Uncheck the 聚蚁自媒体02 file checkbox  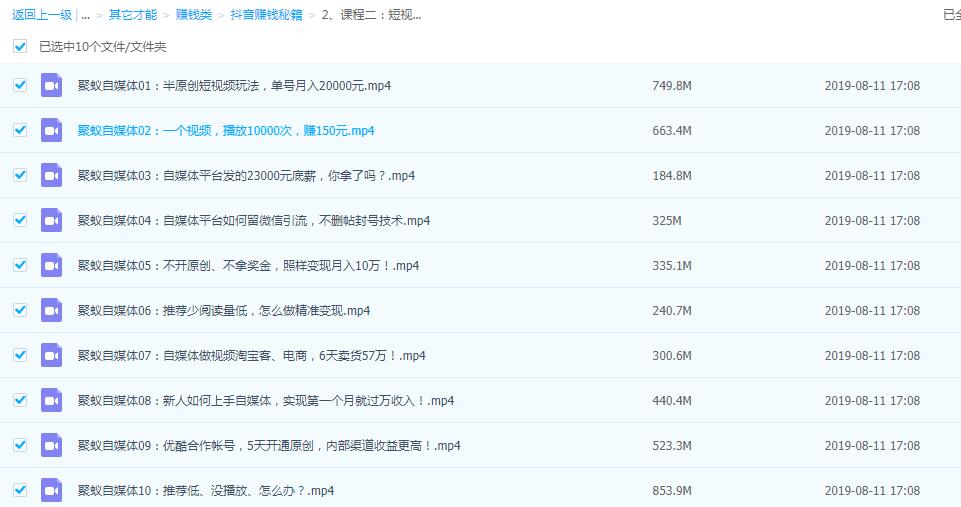click(20, 131)
